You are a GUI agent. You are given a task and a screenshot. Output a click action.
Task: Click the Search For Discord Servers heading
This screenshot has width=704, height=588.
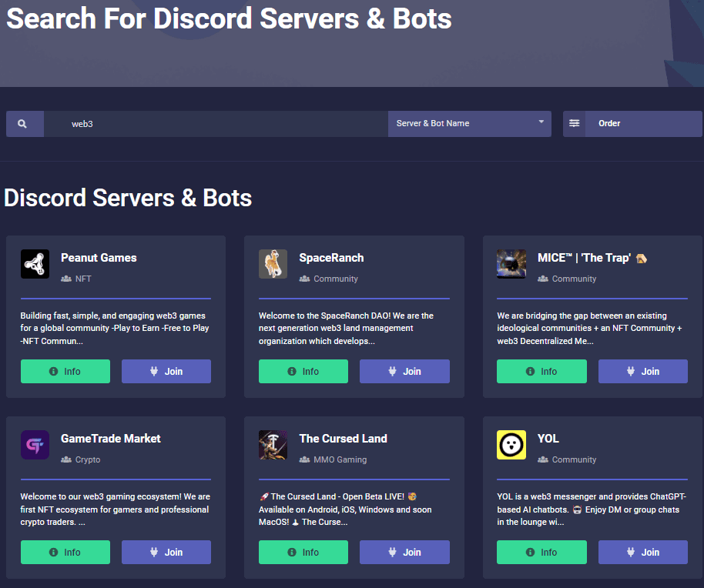(229, 18)
